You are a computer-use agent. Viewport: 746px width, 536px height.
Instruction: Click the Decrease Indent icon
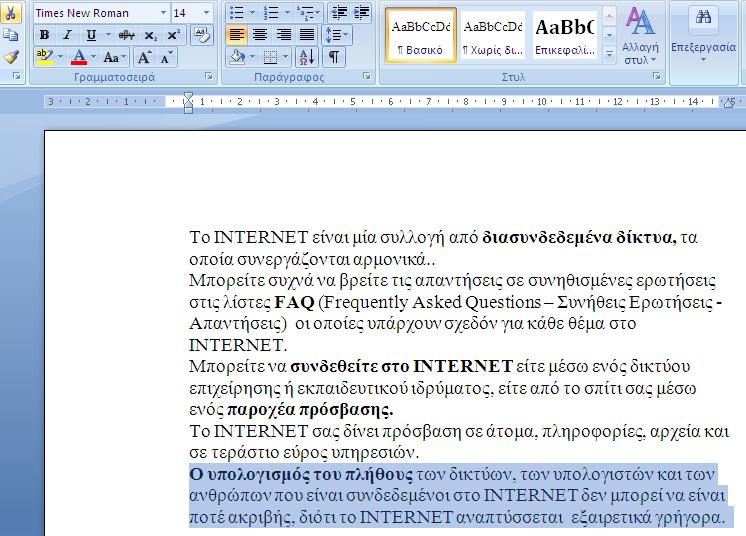pyautogui.click(x=339, y=13)
